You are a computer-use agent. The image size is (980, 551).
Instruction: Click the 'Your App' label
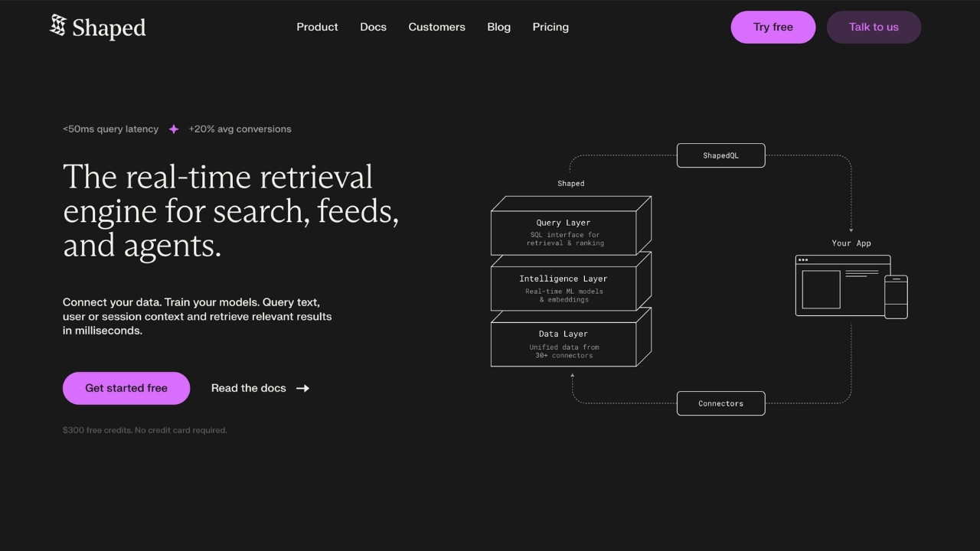(851, 243)
